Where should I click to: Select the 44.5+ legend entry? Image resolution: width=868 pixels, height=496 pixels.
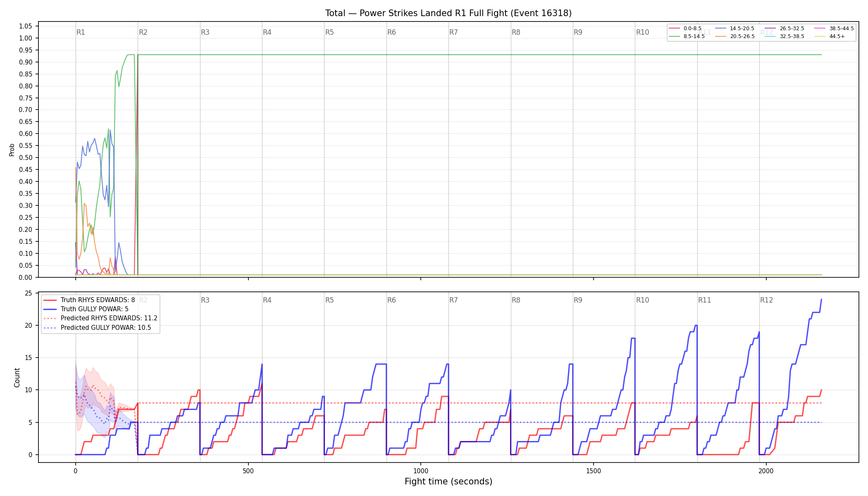click(830, 36)
